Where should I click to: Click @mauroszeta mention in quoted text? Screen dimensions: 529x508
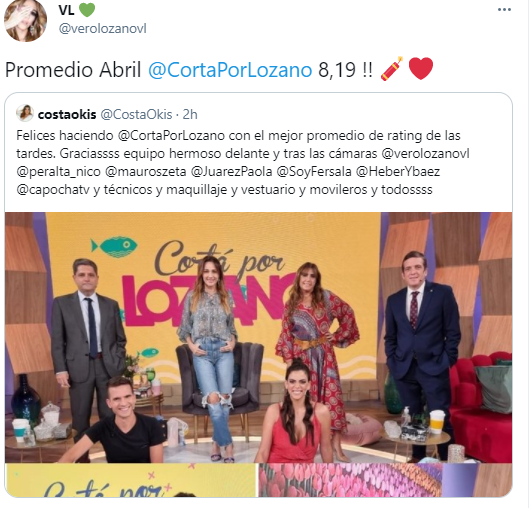click(145, 172)
